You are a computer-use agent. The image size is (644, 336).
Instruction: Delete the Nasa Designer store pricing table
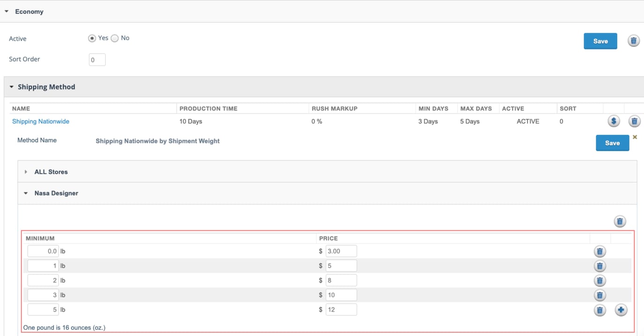coord(620,221)
